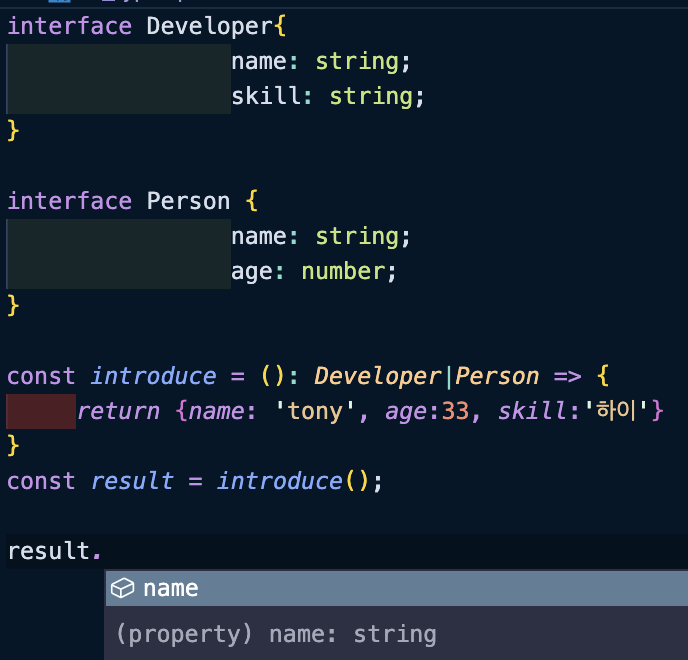This screenshot has width=688, height=660.
Task: Click the age property in Person interface
Action: coord(251,271)
